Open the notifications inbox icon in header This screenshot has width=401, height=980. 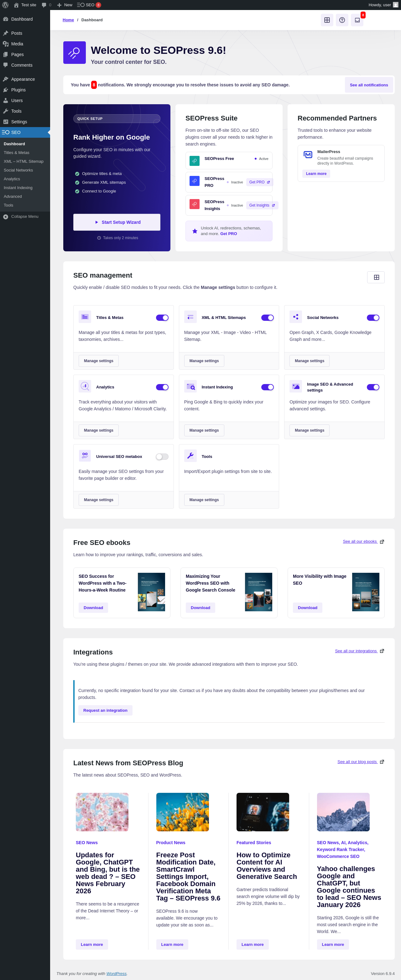(357, 20)
